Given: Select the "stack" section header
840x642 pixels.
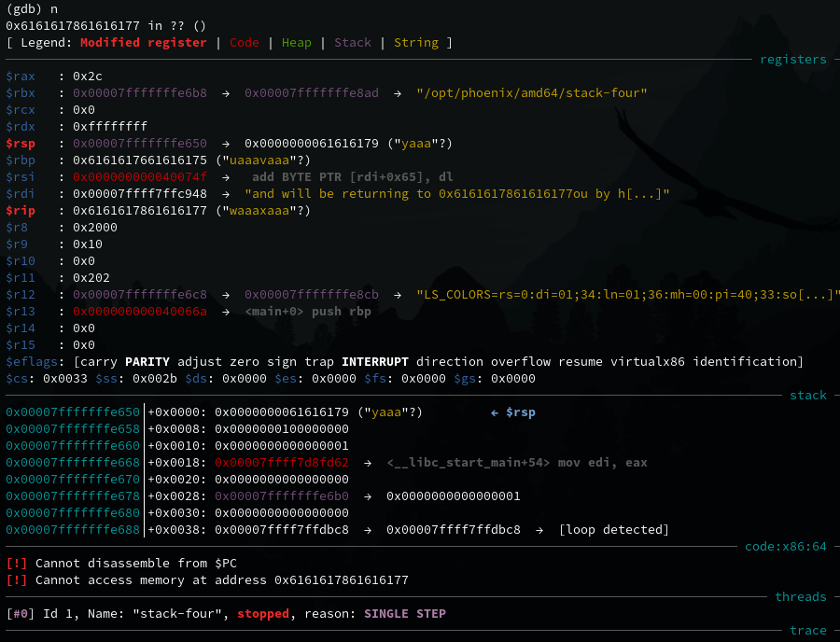Looking at the screenshot, I should click(807, 395).
